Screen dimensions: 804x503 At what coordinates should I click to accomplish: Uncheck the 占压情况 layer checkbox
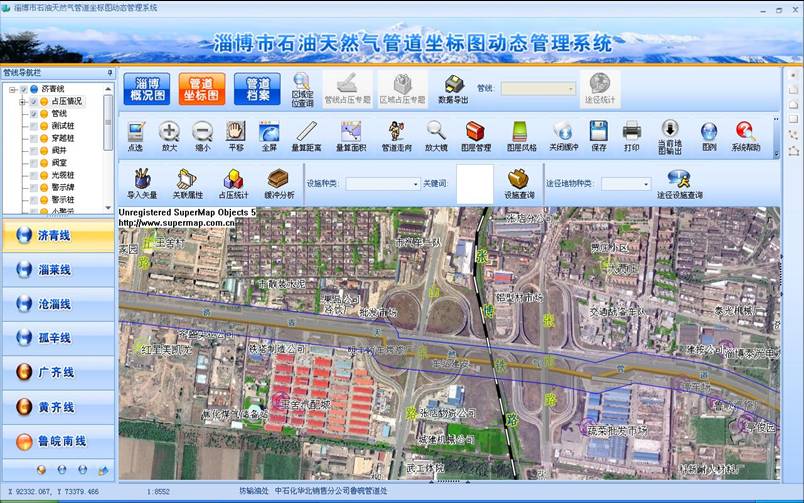coord(34,102)
